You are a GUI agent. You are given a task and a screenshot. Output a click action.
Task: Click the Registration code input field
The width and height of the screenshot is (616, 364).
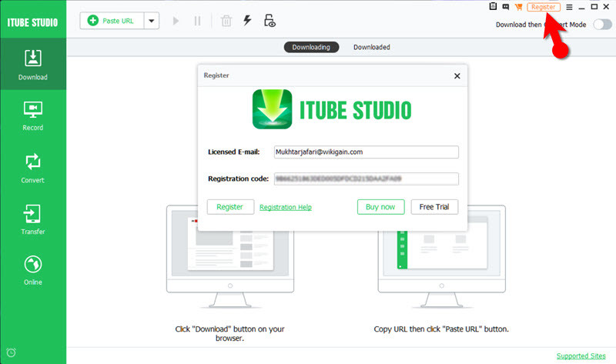(367, 179)
